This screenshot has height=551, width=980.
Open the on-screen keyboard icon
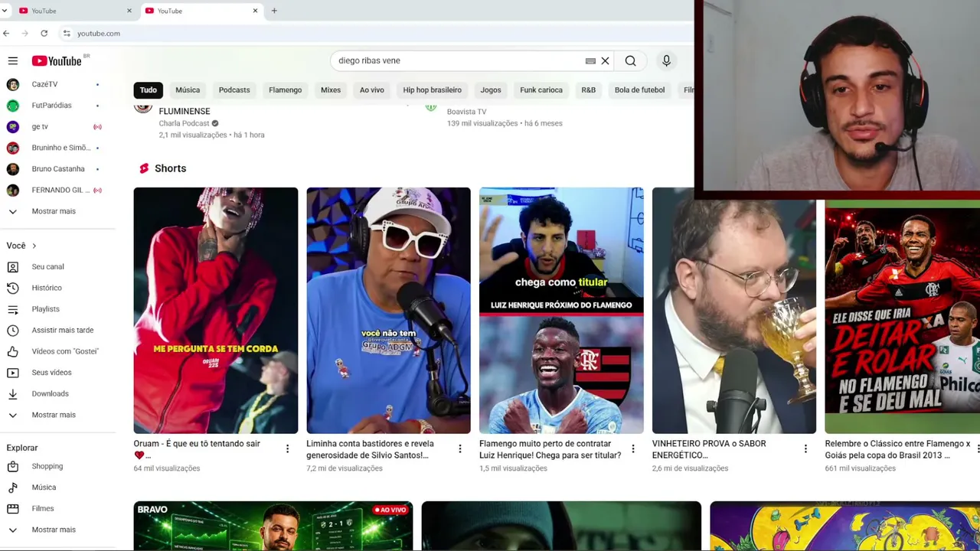[590, 60]
